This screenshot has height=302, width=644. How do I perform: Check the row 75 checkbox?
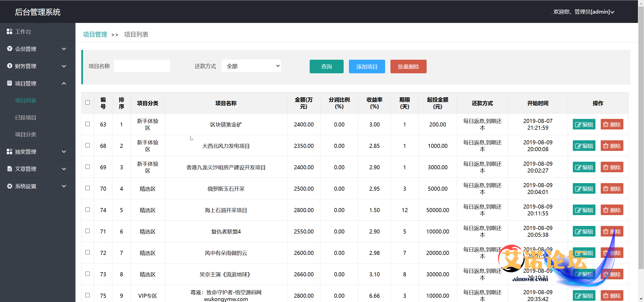point(88,295)
